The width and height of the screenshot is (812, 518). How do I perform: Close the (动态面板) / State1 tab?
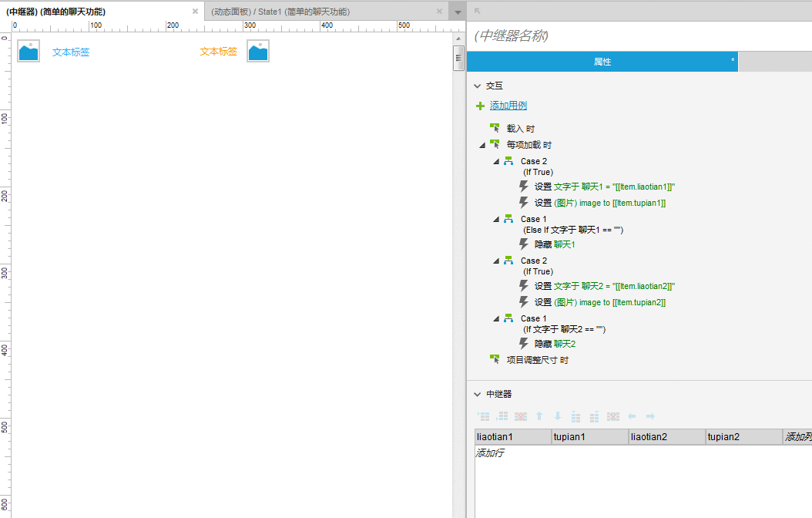[439, 11]
